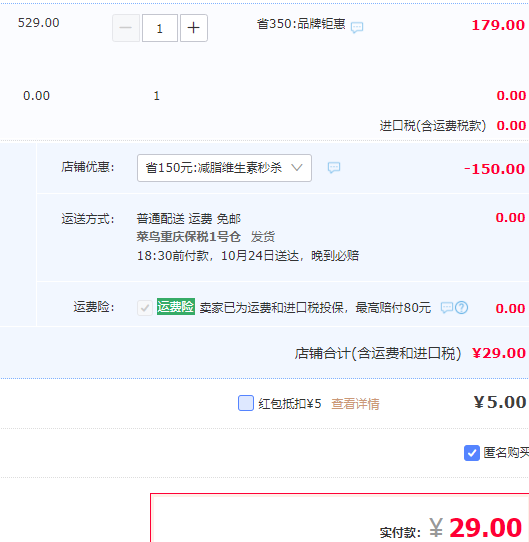This screenshot has width=529, height=542.
Task: Click the question mark help icon for 运费险
Action: (462, 307)
